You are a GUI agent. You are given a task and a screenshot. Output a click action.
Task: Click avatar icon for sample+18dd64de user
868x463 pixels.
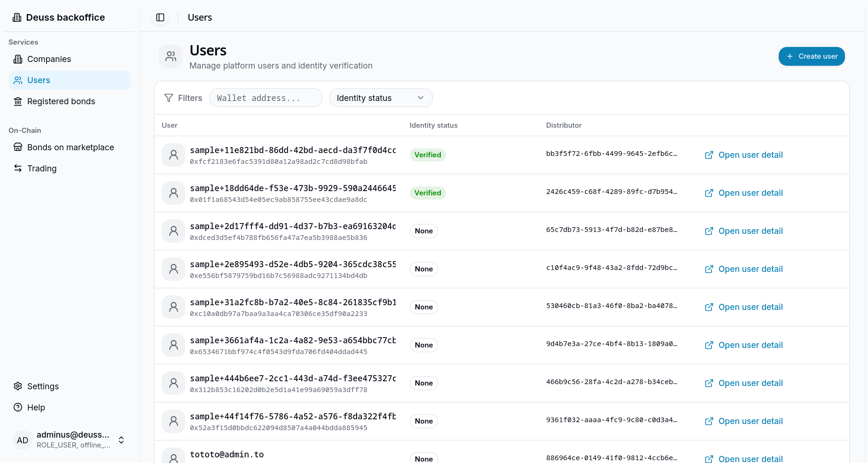pyautogui.click(x=173, y=193)
